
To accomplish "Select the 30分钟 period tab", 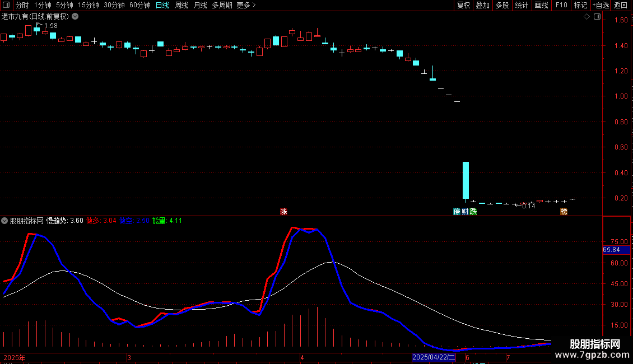I will click(x=114, y=5).
